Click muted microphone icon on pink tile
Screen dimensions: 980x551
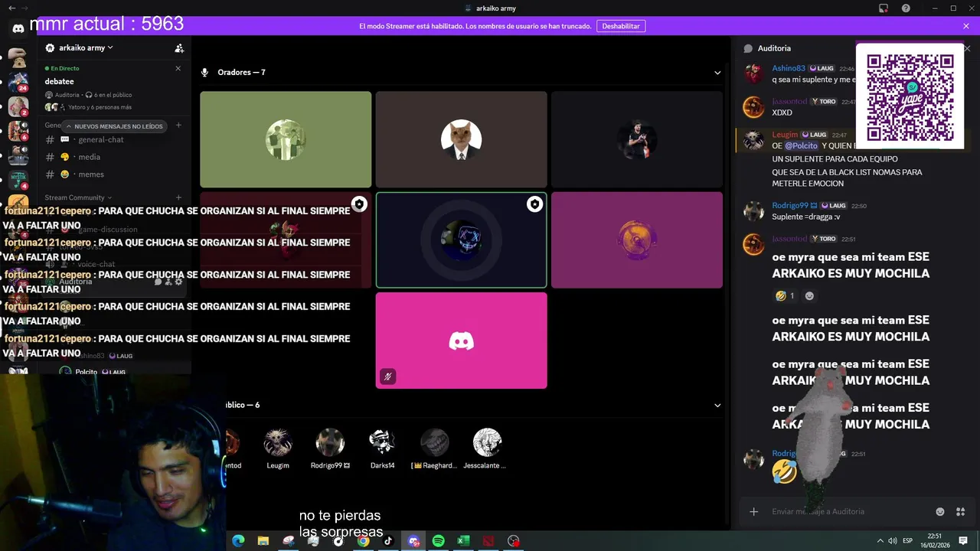[388, 376]
